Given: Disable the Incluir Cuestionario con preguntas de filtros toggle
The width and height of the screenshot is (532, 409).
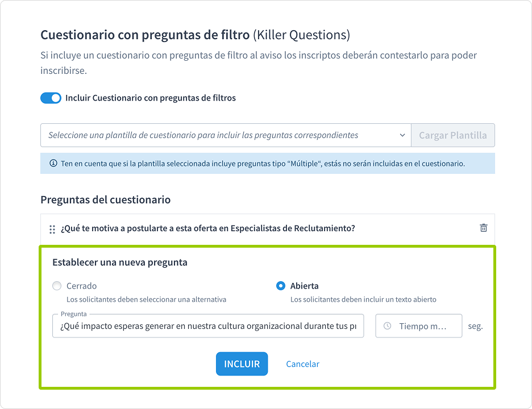Looking at the screenshot, I should click(51, 98).
